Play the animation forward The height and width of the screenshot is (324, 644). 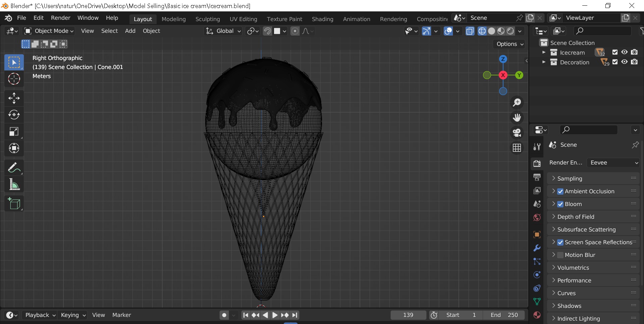pyautogui.click(x=275, y=315)
